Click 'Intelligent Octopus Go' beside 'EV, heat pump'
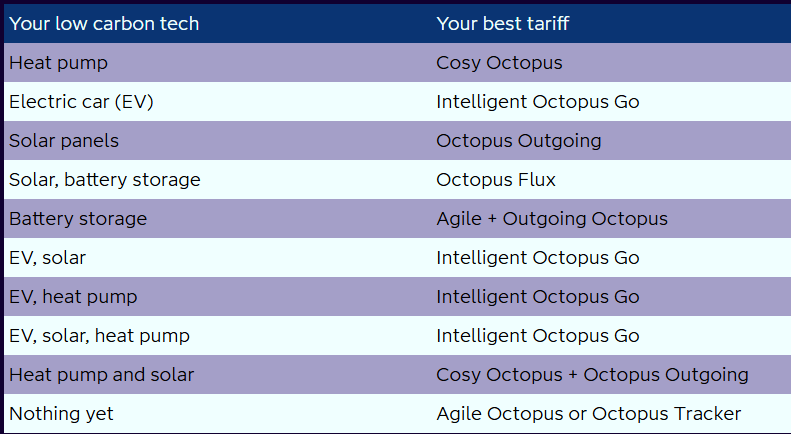The image size is (791, 434). pyautogui.click(x=537, y=297)
